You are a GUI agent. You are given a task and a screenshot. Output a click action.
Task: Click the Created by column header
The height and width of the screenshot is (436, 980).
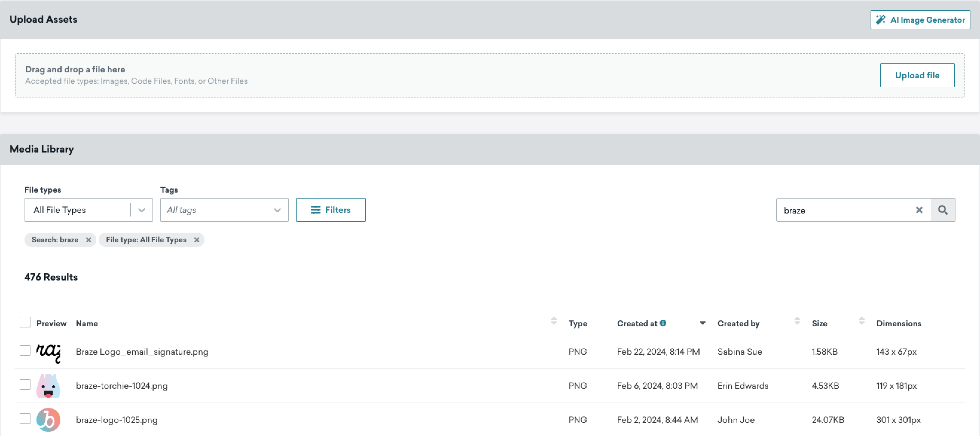click(738, 323)
